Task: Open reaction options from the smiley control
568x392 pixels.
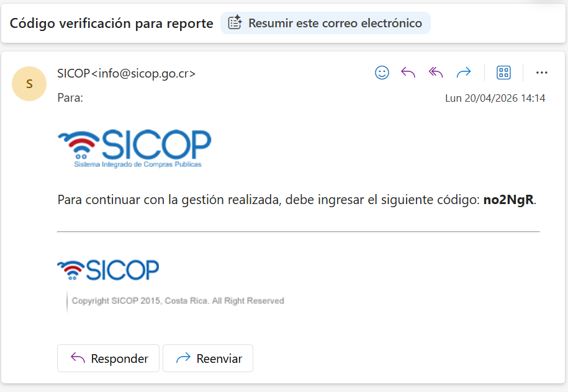Action: [381, 73]
